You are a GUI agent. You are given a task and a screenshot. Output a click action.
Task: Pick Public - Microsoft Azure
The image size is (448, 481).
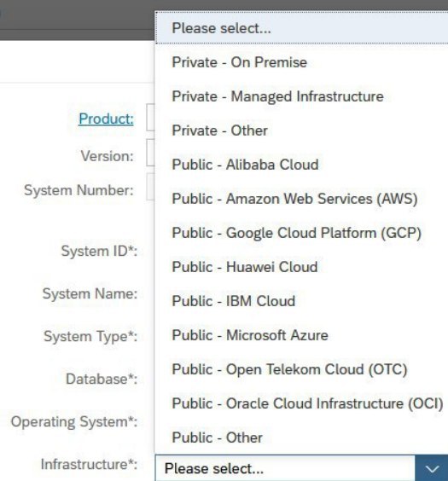tap(301, 334)
